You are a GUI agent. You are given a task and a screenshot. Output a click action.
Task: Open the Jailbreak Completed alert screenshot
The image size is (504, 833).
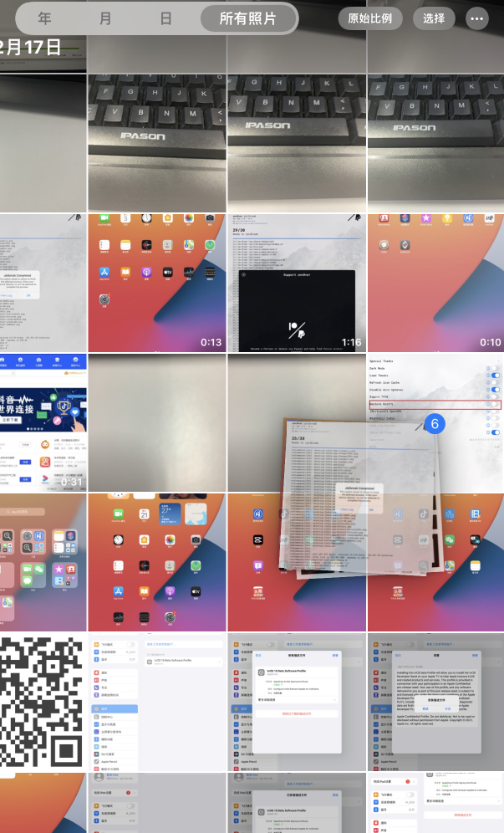(43, 282)
